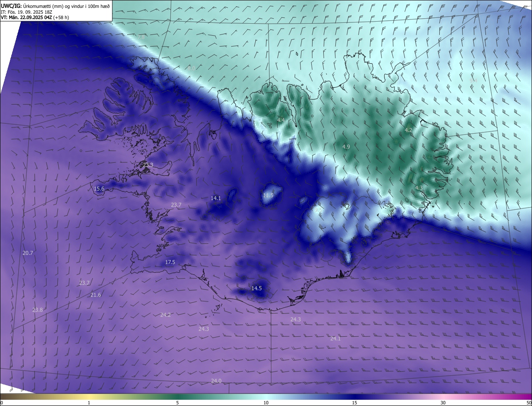Click the 14.1 value label
Viewport: 532px width, 406px height.
click(x=216, y=198)
